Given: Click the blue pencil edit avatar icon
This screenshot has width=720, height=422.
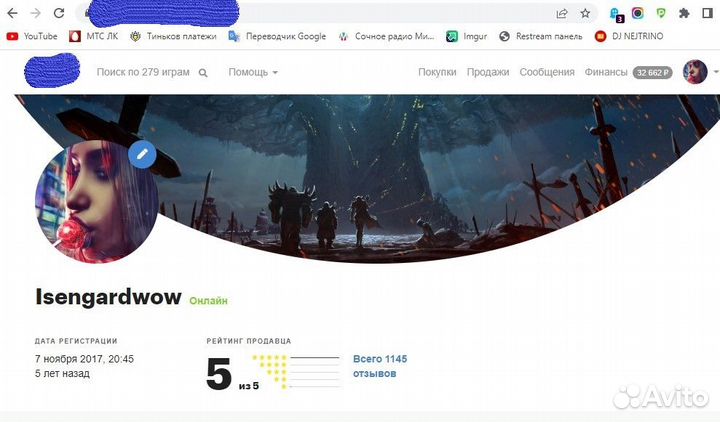Looking at the screenshot, I should 142,154.
